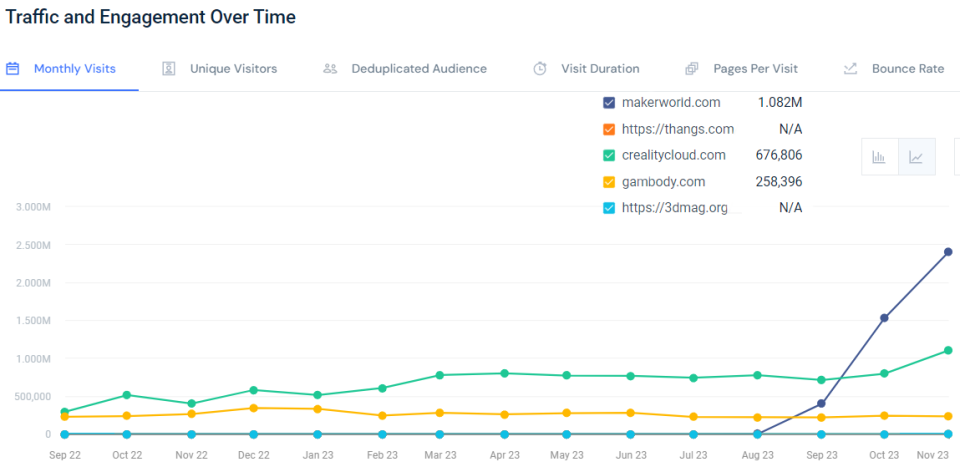Screen dimensions: 960x472
Task: Click crealitycloud's Apr 23 data point
Action: [x=504, y=373]
